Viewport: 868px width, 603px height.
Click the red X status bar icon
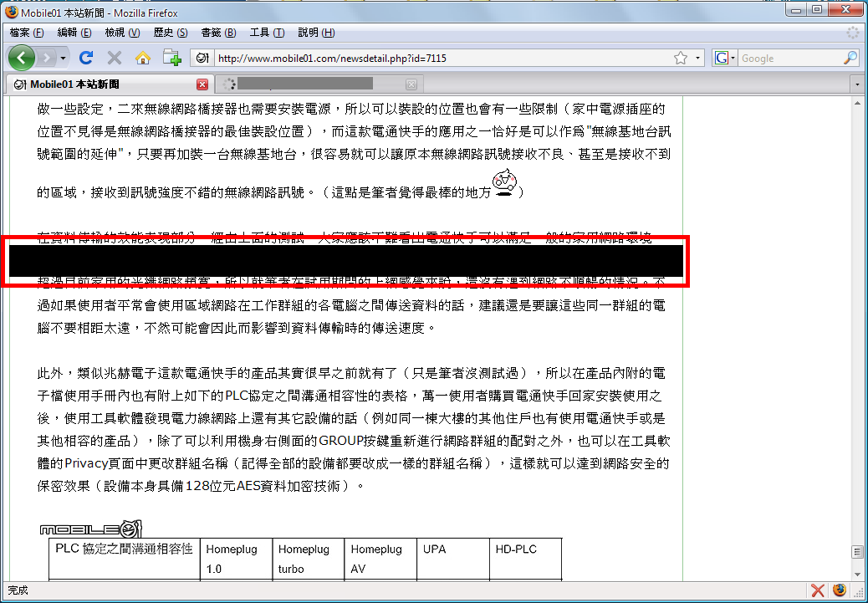pos(817,590)
